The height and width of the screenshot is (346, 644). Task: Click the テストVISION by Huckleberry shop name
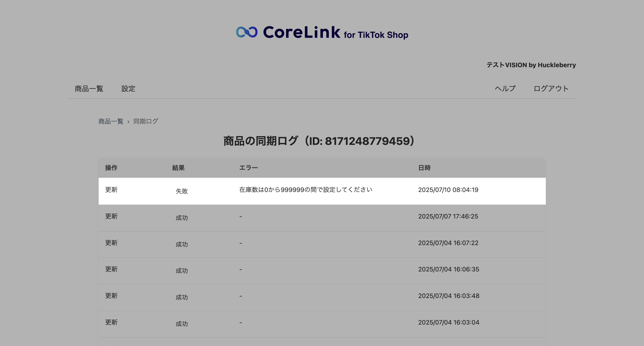[531, 65]
